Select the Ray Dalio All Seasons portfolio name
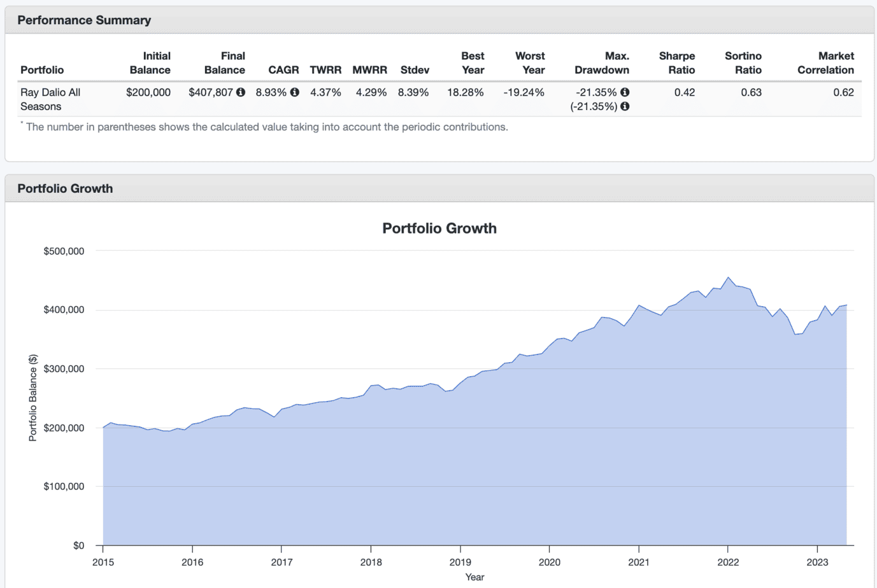The width and height of the screenshot is (877, 588). [50, 99]
